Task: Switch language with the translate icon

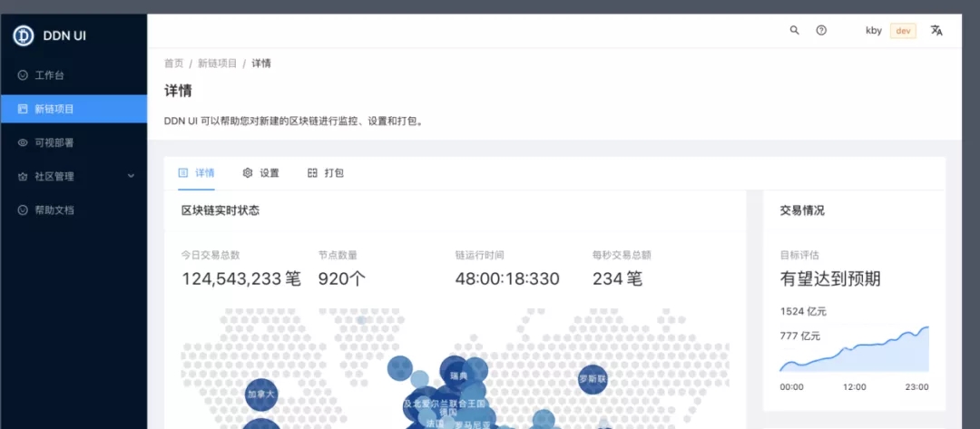Action: (936, 30)
